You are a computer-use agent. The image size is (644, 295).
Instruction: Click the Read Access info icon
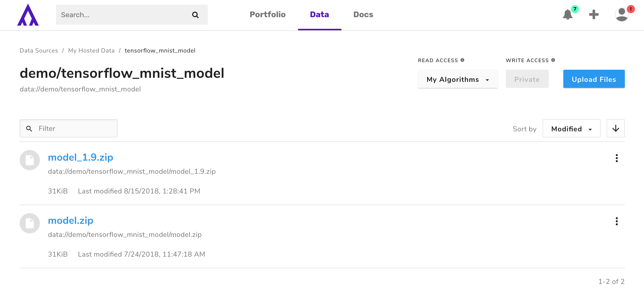click(462, 60)
